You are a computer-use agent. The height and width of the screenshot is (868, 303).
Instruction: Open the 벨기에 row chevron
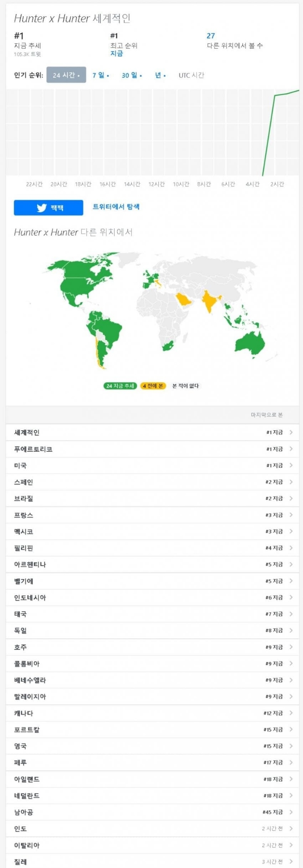291,581
